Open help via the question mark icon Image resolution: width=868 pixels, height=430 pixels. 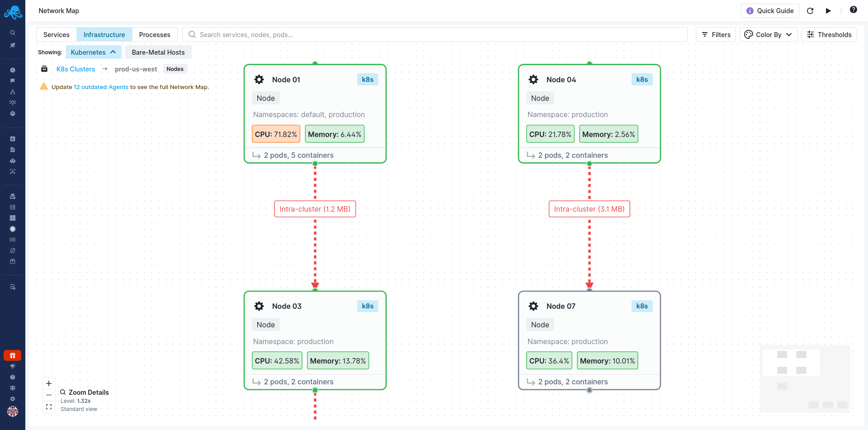click(x=854, y=9)
